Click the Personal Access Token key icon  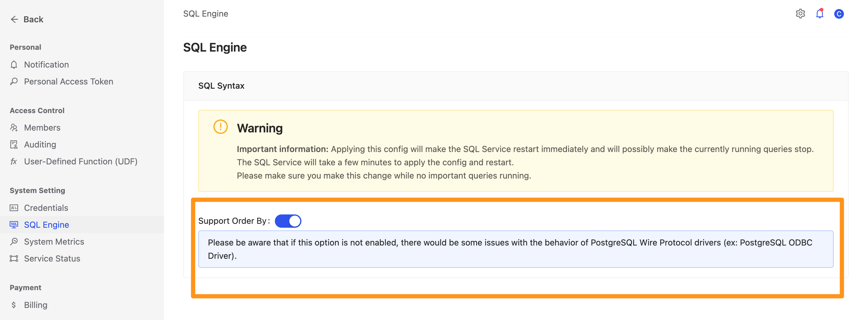14,82
